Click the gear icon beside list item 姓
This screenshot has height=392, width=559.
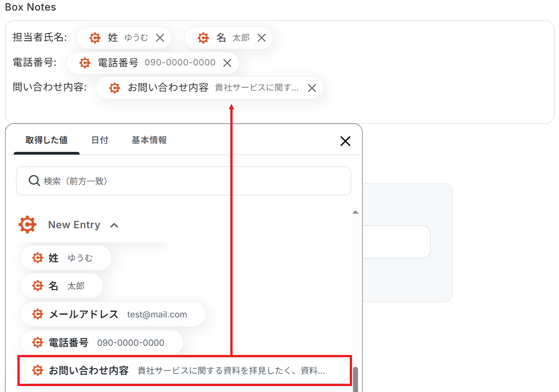(x=38, y=258)
